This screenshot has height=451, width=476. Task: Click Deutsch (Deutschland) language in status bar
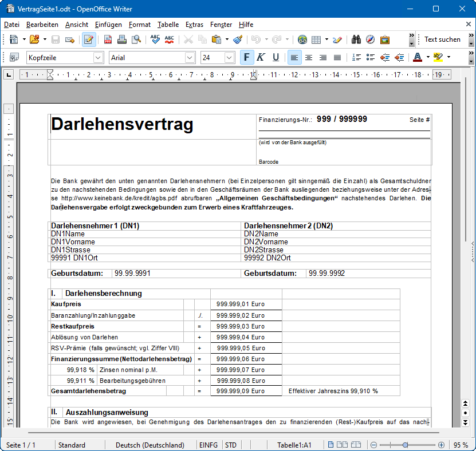click(x=150, y=445)
